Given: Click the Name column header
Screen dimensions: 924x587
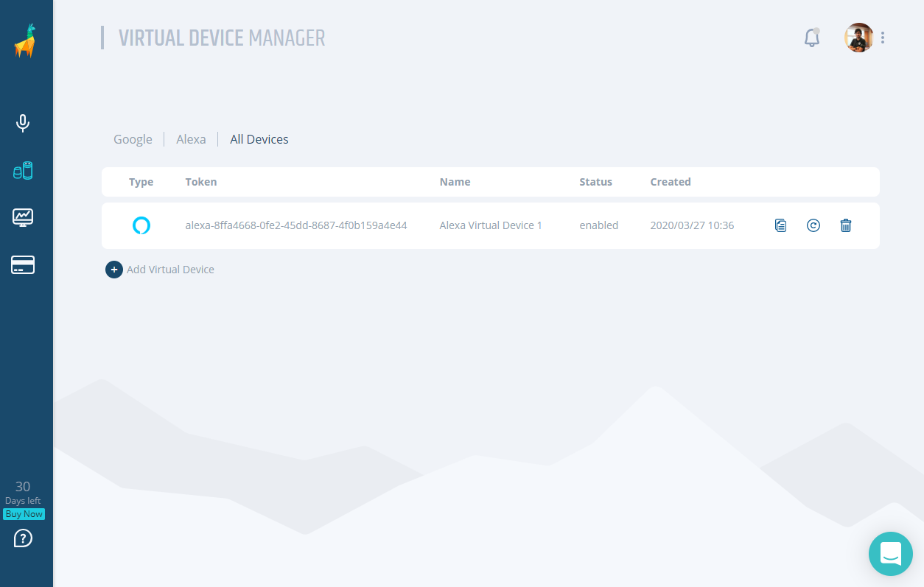Looking at the screenshot, I should pyautogui.click(x=455, y=182).
